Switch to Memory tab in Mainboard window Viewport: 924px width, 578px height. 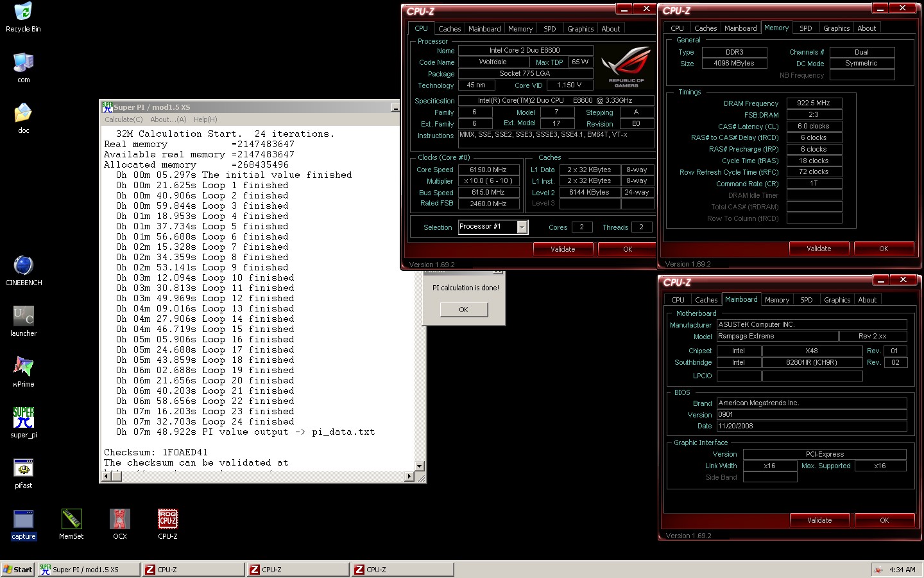(x=777, y=300)
